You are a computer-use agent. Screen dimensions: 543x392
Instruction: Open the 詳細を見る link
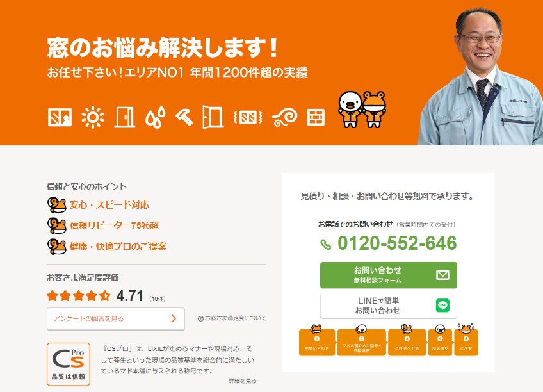point(242,381)
